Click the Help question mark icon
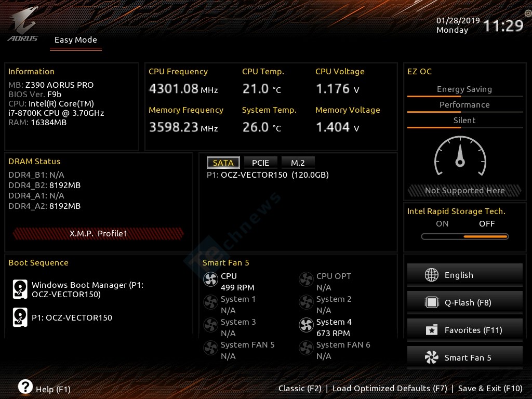 tap(25, 387)
